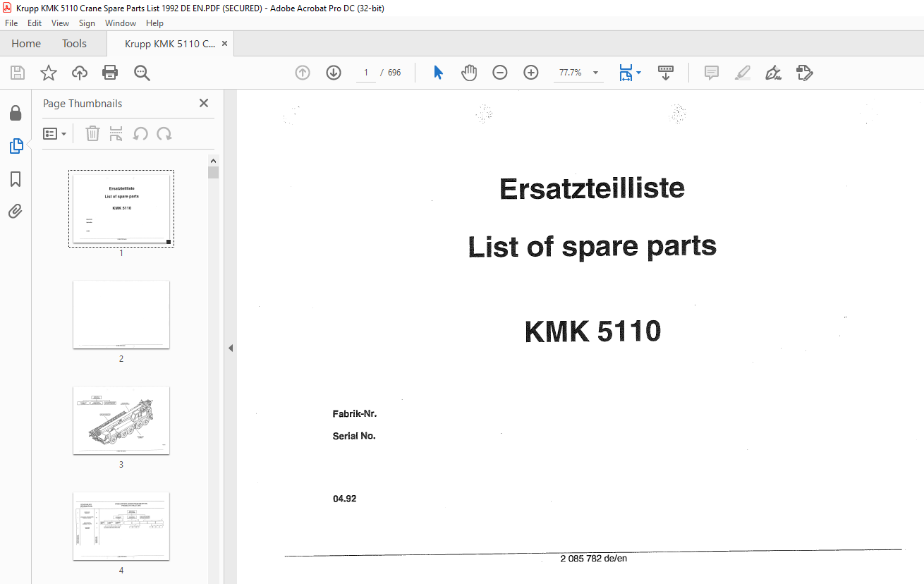Switch to the Home tab
This screenshot has width=924, height=584.
pos(26,44)
